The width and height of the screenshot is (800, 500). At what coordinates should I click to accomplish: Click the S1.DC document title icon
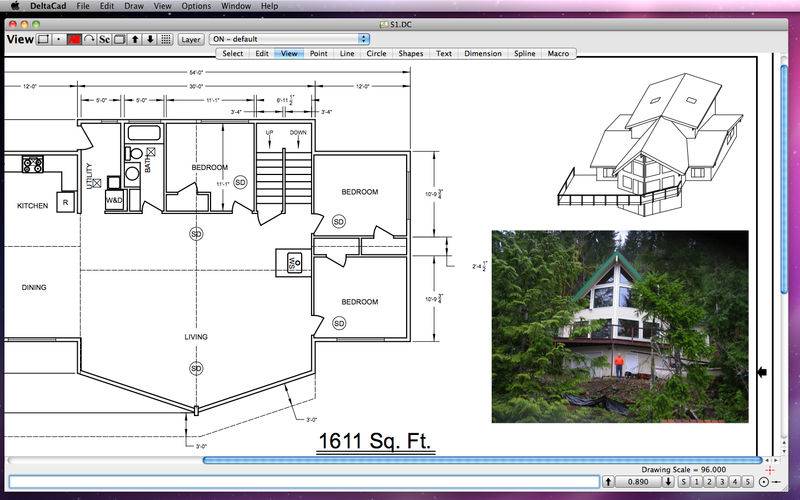click(x=384, y=24)
